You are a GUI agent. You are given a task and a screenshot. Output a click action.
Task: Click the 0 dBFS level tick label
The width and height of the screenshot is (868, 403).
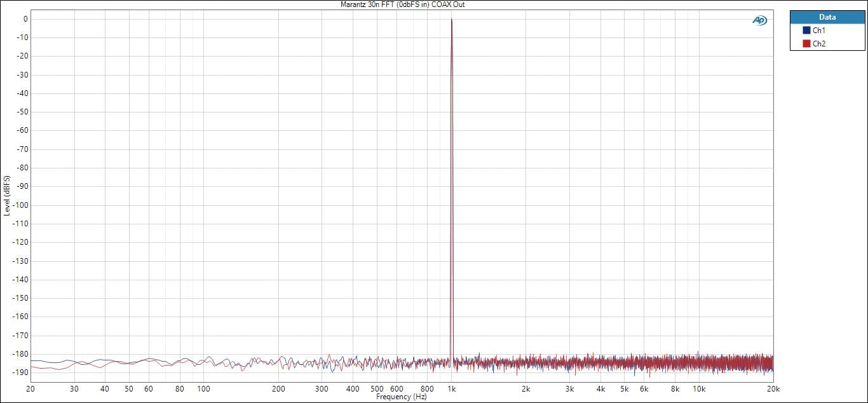tap(25, 19)
